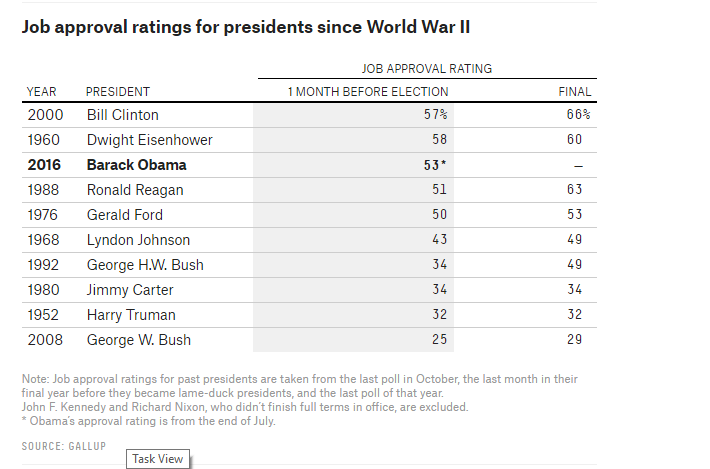Select the Bill Clinton row name
Screen dimensions: 710x469
point(122,115)
